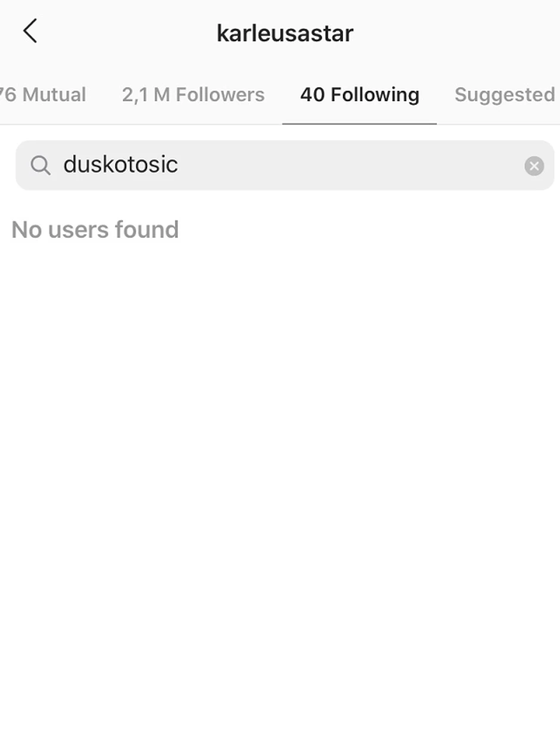Tap the underlined Following tab label
The width and height of the screenshot is (560, 729).
[360, 95]
